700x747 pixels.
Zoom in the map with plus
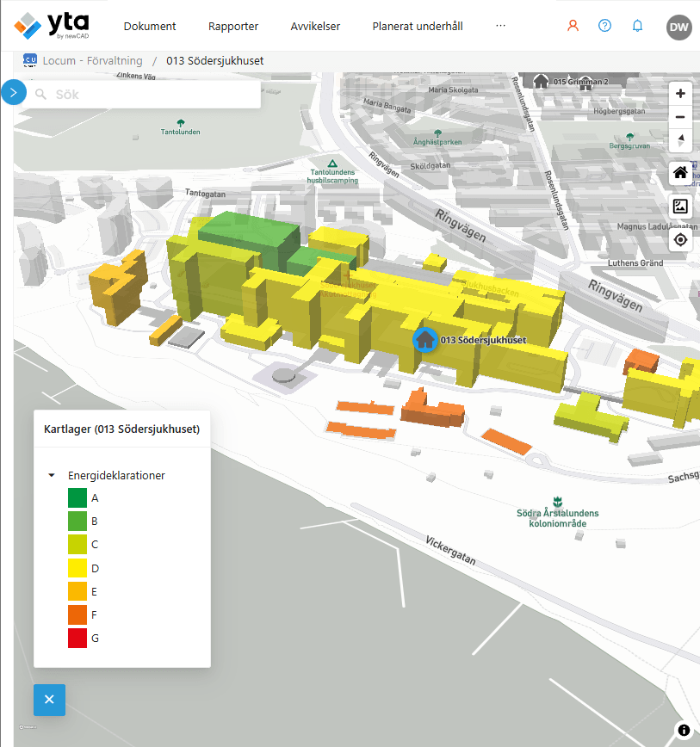point(680,93)
